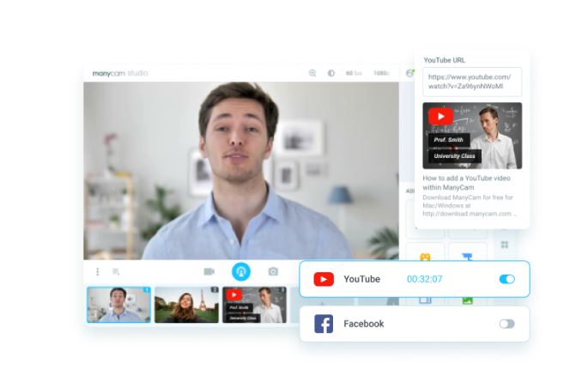Click the grid layout icon in right panel

(x=505, y=245)
